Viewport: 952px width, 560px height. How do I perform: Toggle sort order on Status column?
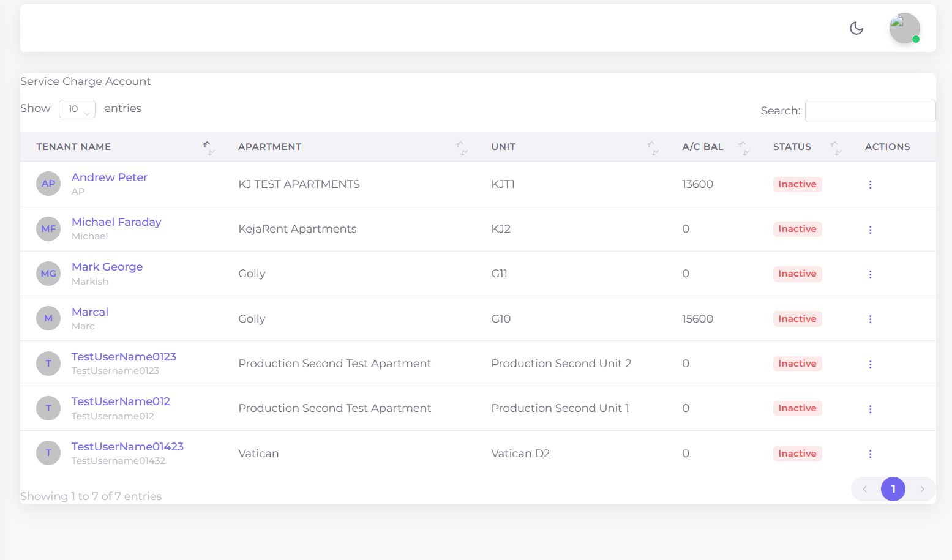835,147
